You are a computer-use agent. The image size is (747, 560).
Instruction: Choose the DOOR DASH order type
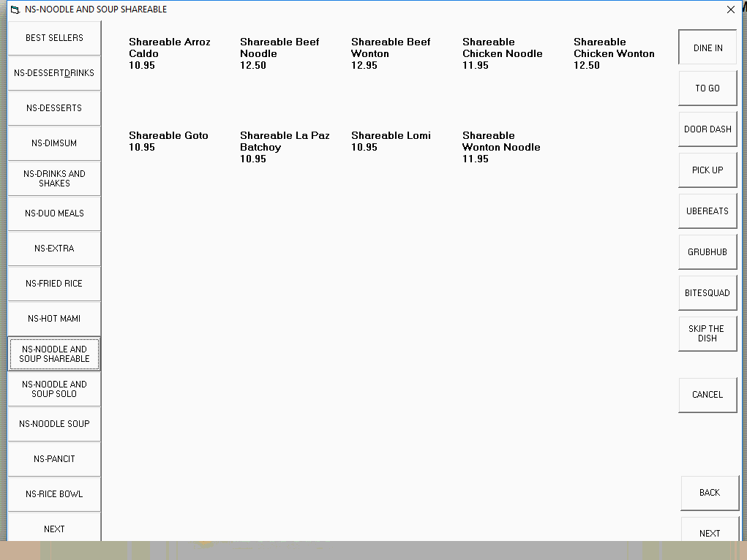(707, 129)
